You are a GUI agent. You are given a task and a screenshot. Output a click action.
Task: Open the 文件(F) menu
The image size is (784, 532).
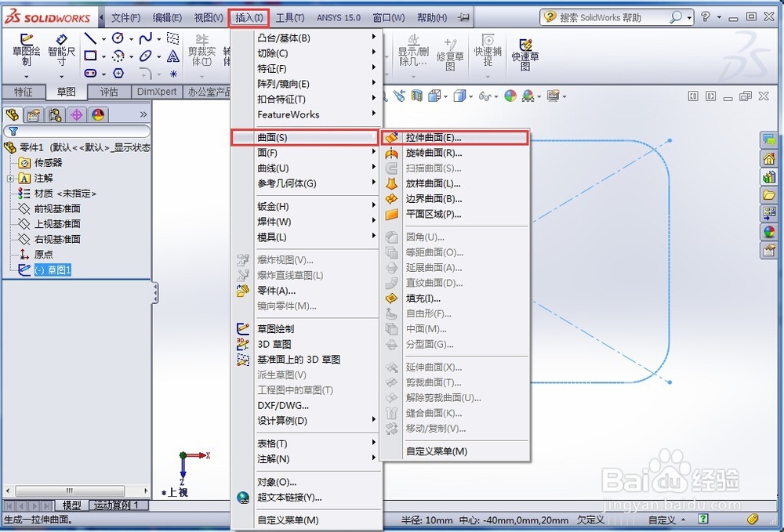click(x=126, y=18)
